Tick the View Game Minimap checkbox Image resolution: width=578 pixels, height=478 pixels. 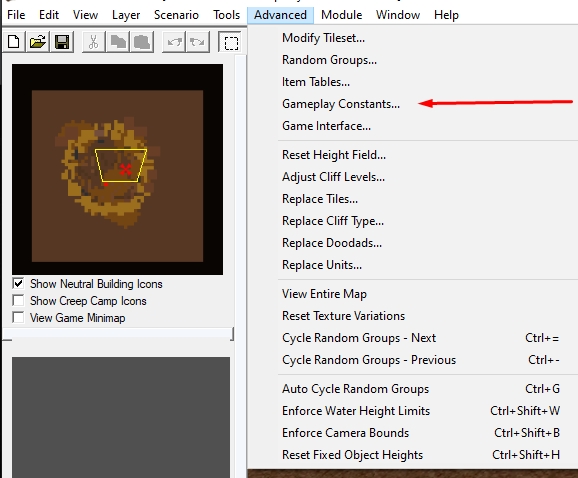tap(18, 317)
